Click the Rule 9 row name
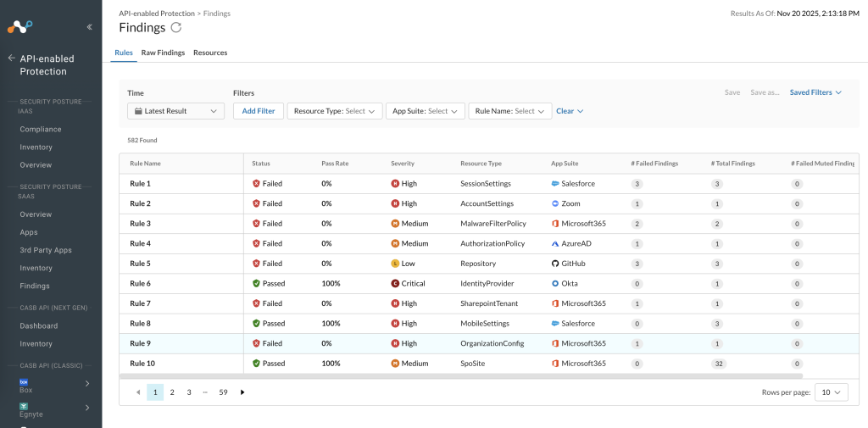 (x=140, y=343)
